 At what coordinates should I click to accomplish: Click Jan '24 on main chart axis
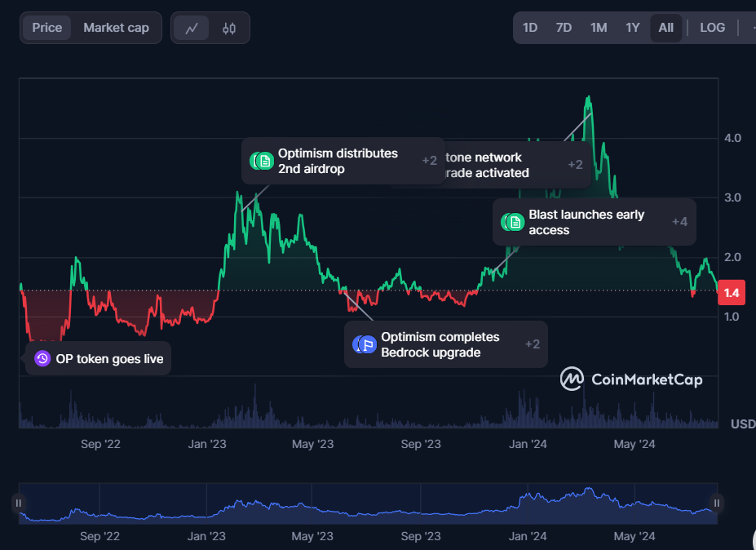pos(528,445)
